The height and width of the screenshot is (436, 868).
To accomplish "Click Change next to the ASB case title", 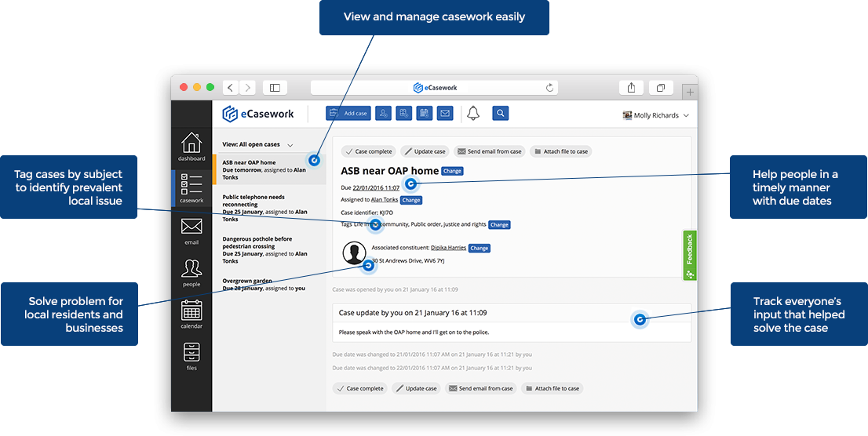I will click(452, 171).
